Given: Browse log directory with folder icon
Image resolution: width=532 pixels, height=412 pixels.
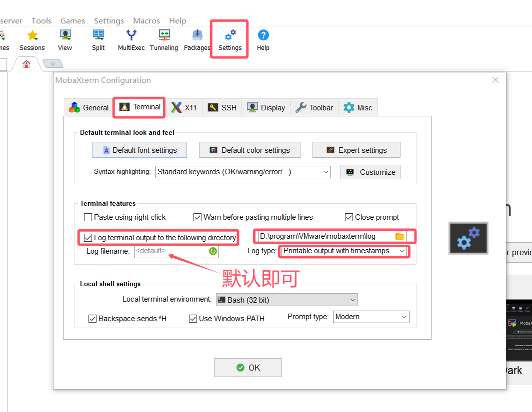Looking at the screenshot, I should click(x=400, y=237).
